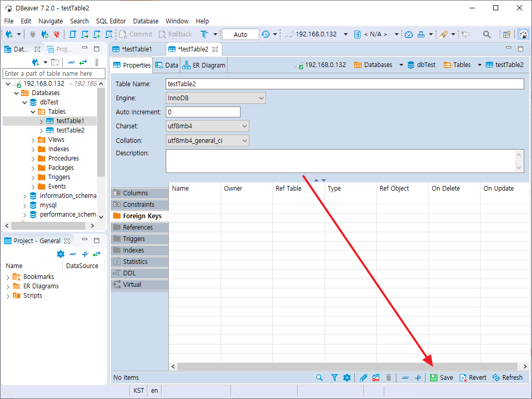Click the Reconnect icon in main toolbar
Screen dimensions: 532x399
coord(45,34)
